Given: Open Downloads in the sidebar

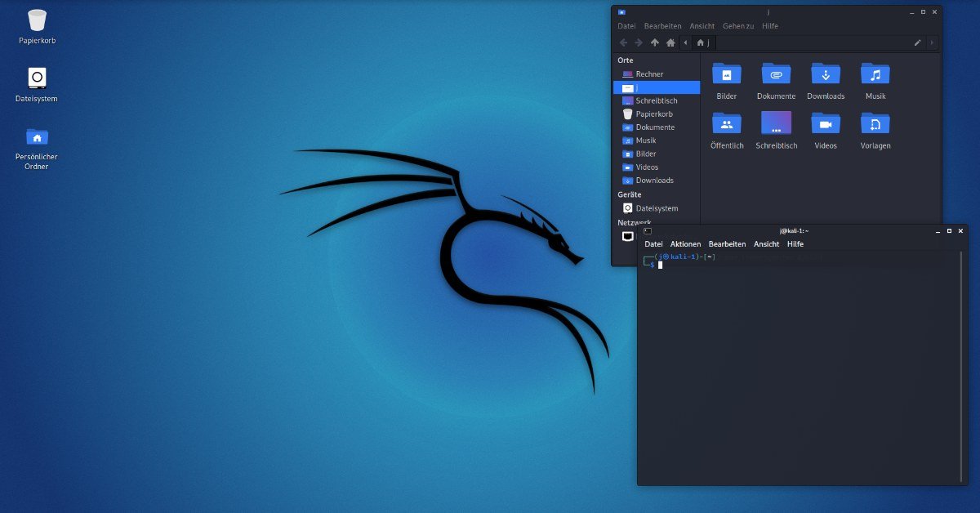Looking at the screenshot, I should [x=657, y=180].
